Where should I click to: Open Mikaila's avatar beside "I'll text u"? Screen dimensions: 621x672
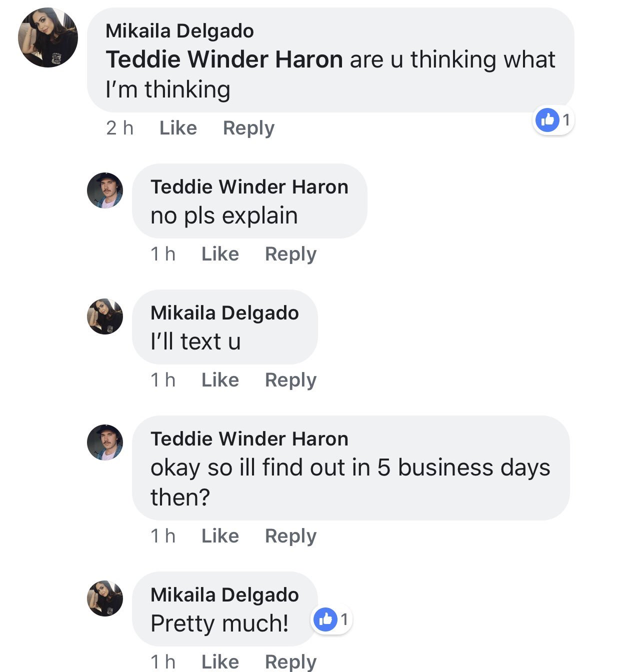105,316
